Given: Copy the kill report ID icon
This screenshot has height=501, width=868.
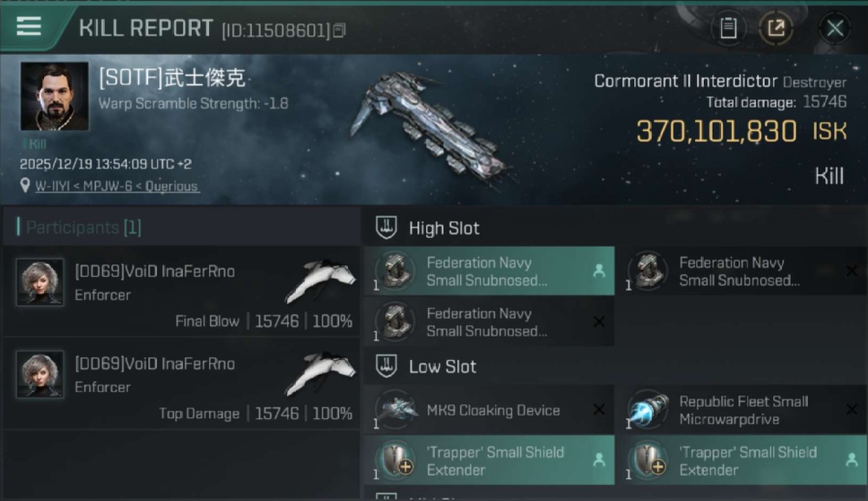Looking at the screenshot, I should 339,30.
